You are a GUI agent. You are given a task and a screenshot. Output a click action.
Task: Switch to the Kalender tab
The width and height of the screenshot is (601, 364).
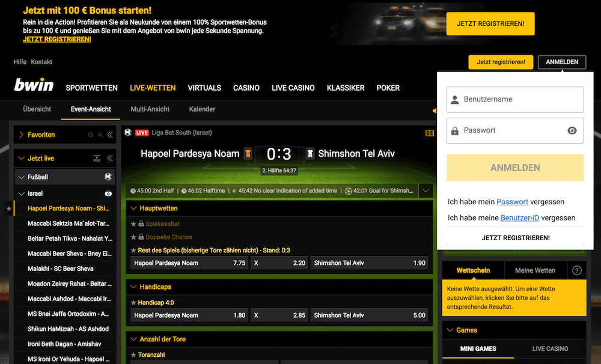click(x=202, y=109)
